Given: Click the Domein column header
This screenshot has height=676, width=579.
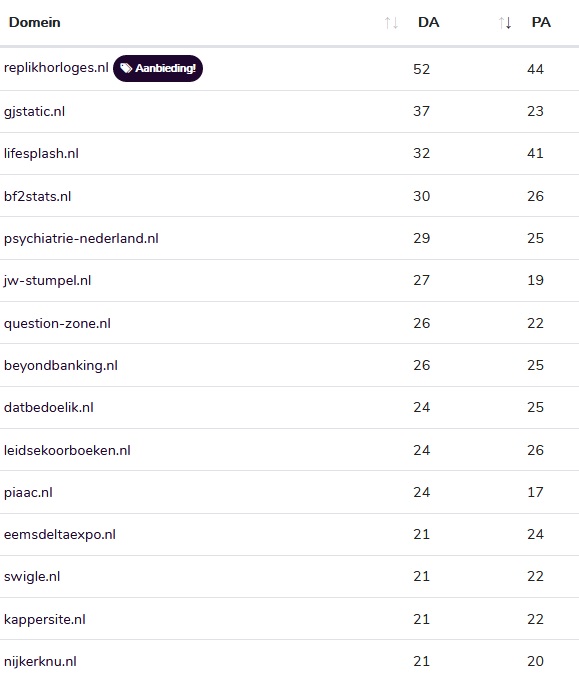Looking at the screenshot, I should 34,22.
